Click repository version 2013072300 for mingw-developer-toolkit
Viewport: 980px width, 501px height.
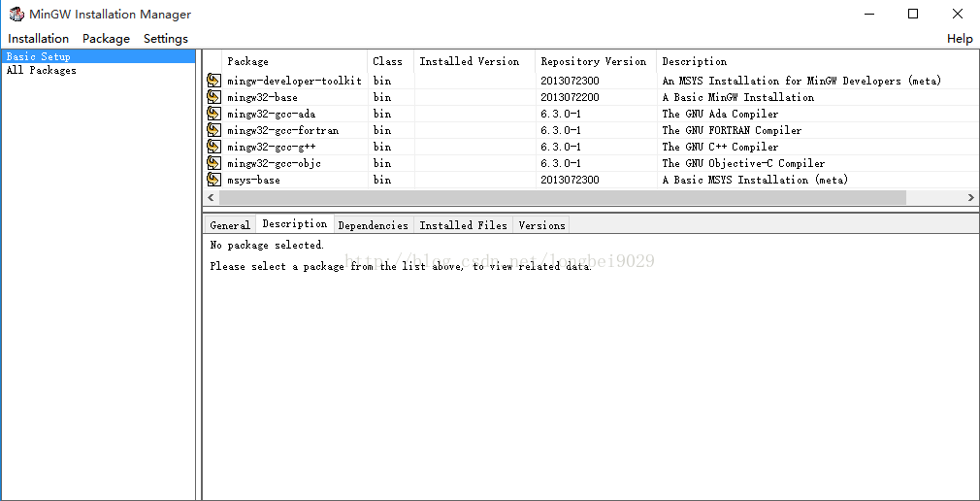point(570,81)
